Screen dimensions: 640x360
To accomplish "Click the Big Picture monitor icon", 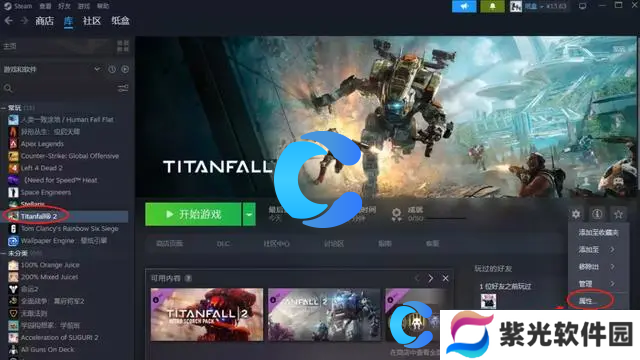I will [x=583, y=6].
